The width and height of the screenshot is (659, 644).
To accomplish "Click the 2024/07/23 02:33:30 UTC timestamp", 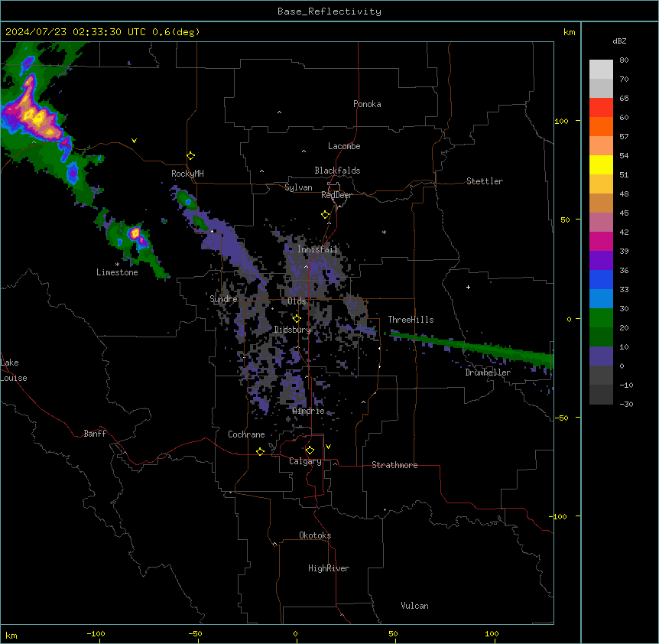I will pos(76,32).
